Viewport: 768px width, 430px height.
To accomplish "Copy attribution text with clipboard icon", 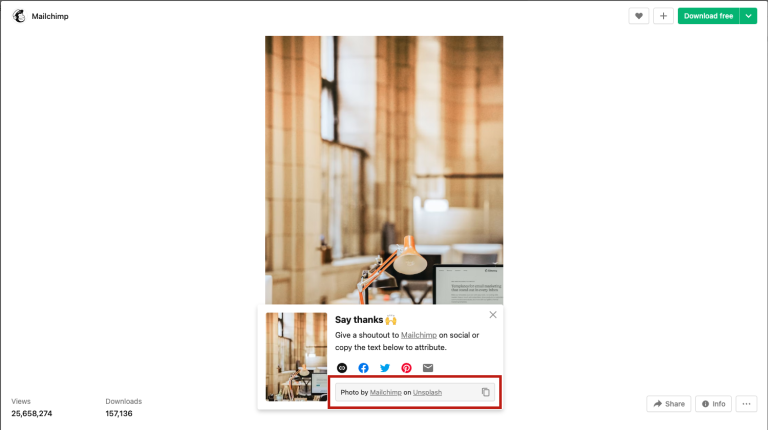I will tap(485, 392).
